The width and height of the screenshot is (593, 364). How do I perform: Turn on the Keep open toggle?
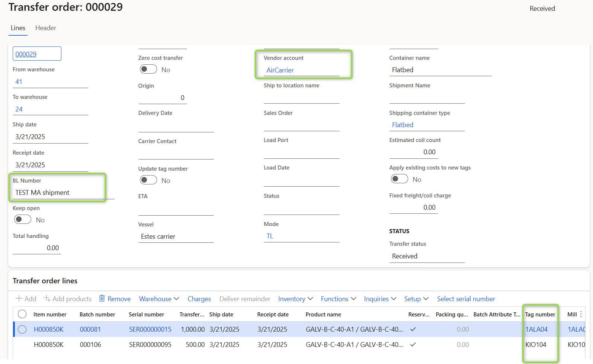coord(23,220)
